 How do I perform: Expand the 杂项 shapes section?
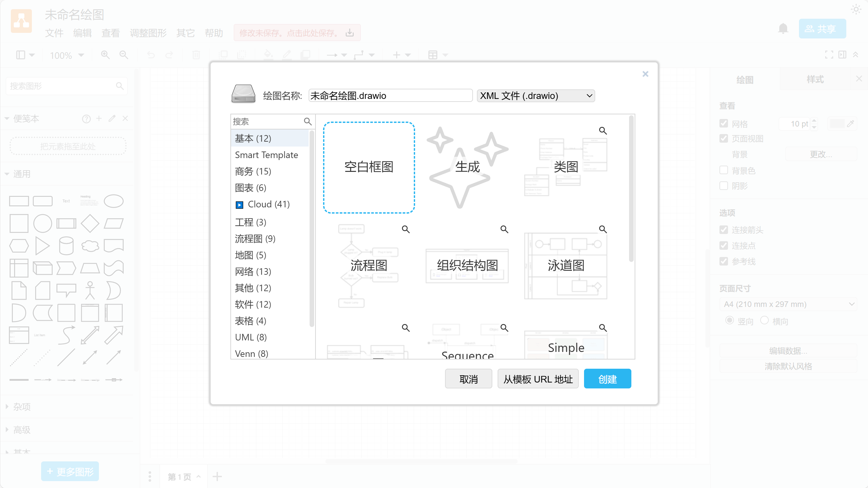coord(21,407)
